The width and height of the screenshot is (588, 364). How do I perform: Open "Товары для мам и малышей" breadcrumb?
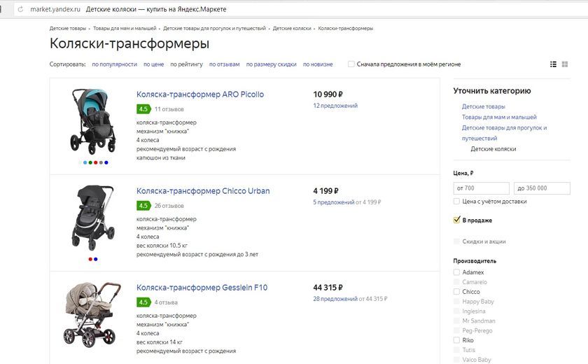125,29
